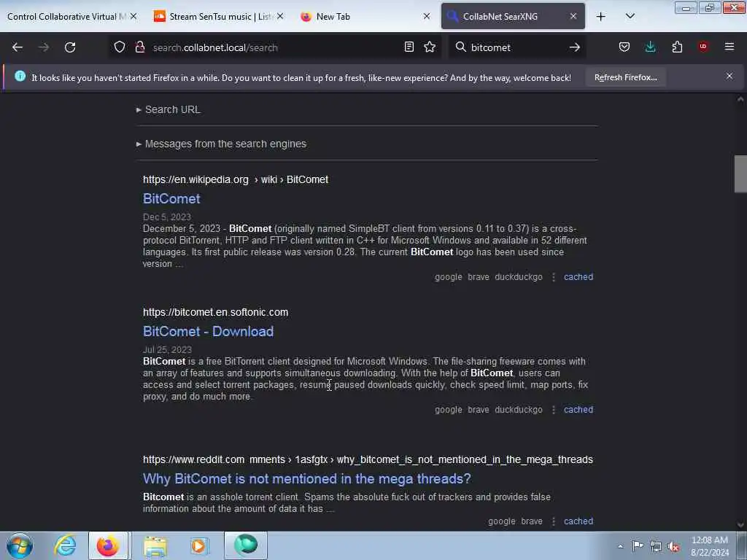
Task: Click the Refresh Firefox button
Action: [625, 77]
